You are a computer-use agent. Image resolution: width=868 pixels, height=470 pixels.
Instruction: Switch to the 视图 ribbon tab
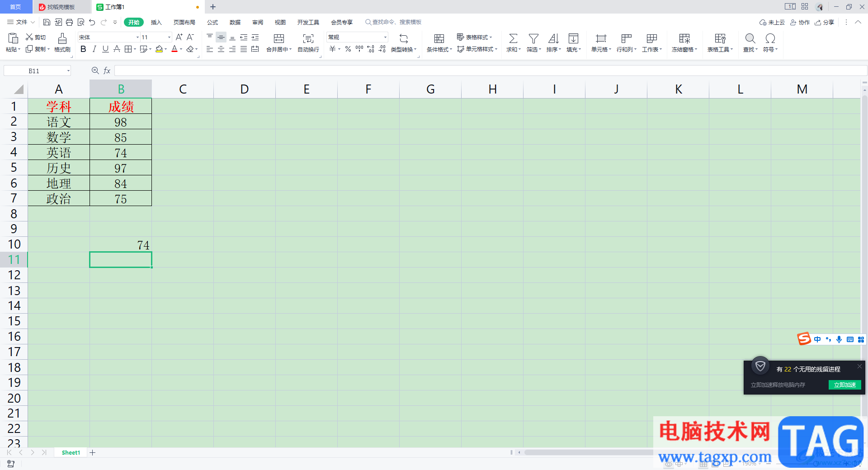pyautogui.click(x=280, y=22)
